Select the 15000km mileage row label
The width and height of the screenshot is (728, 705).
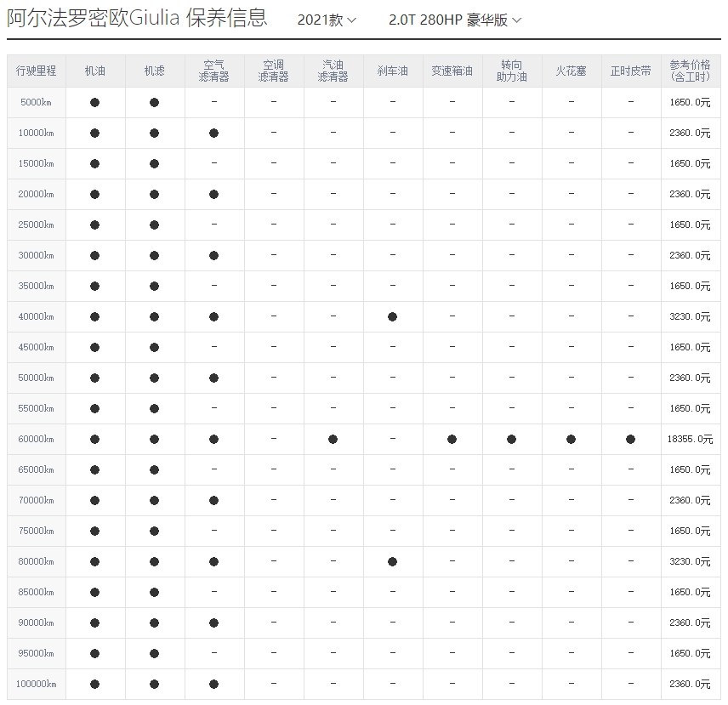[x=37, y=164]
